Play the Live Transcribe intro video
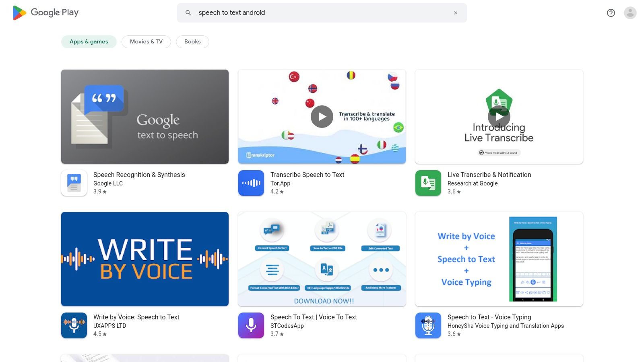Viewport: 644px width, 362px height. (x=499, y=117)
